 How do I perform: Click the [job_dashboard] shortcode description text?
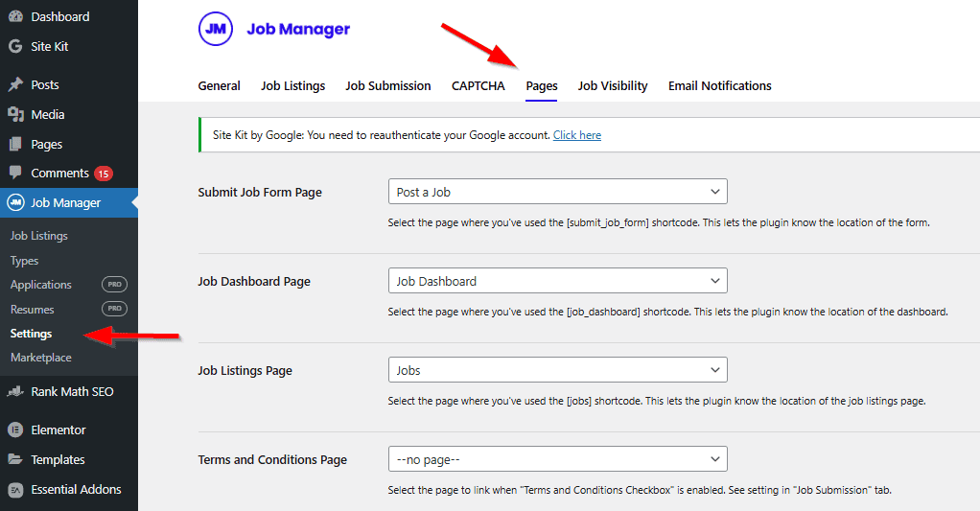[668, 312]
